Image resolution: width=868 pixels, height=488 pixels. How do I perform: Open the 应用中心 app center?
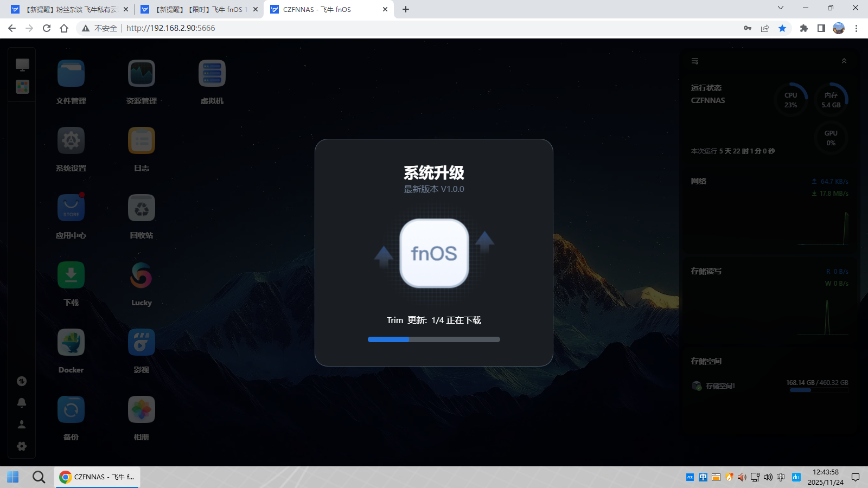click(x=71, y=207)
